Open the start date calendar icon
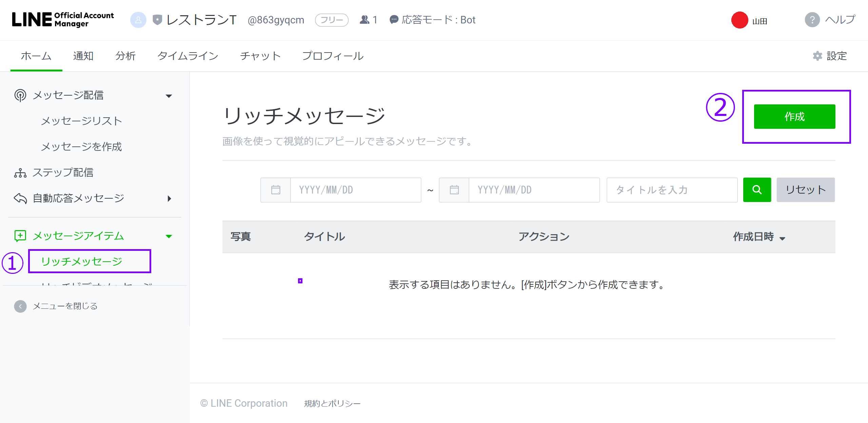This screenshot has width=868, height=423. coord(276,190)
